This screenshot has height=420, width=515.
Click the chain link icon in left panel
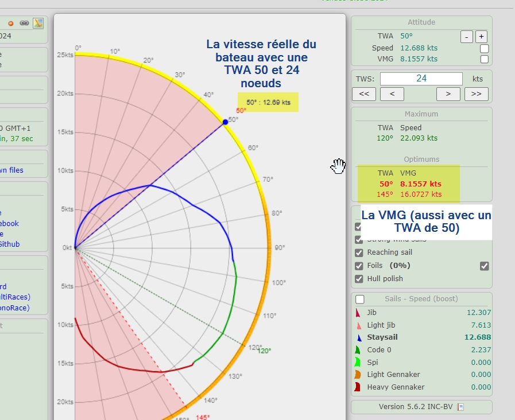pos(24,23)
